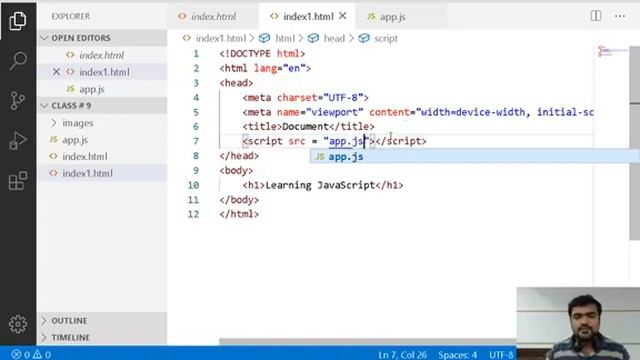Click the head symbol icon in breadcrumb
This screenshot has width=640, height=360.
click(313, 38)
